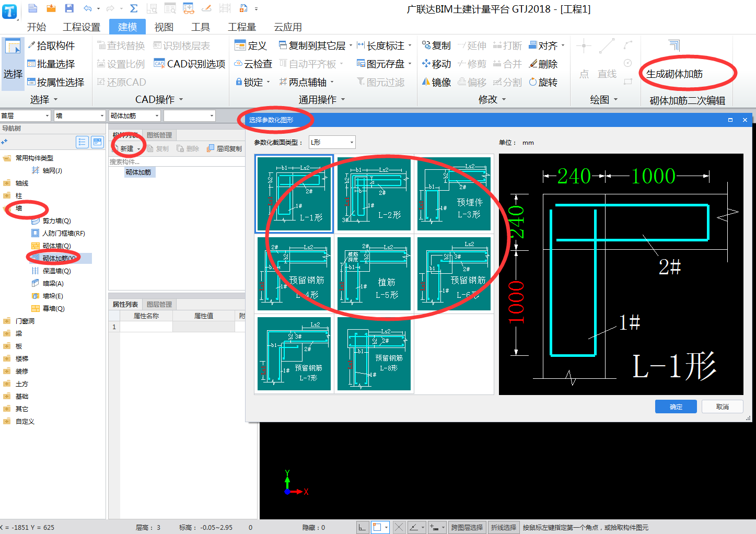Select the L-1形 thumbnail
Screen dimensions: 756x534
[294, 193]
